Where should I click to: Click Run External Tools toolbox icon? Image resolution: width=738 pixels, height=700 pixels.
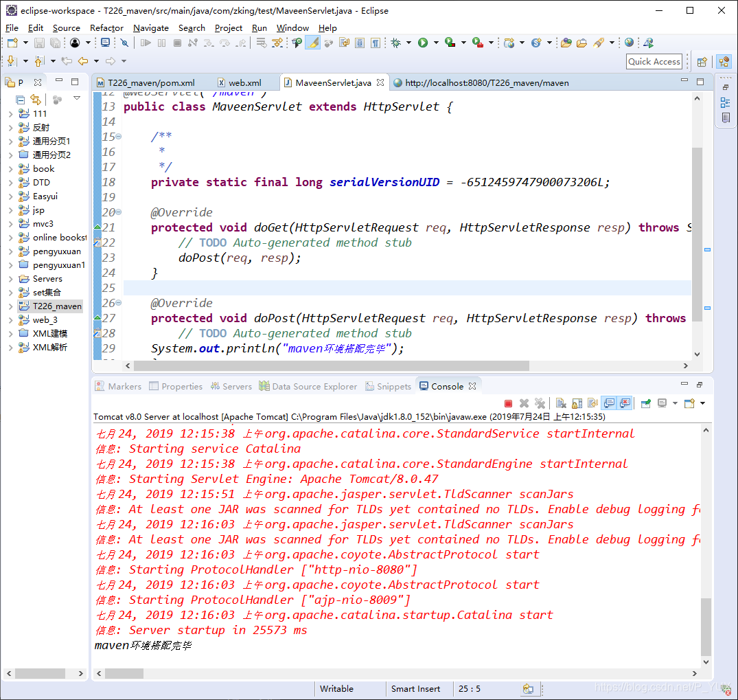pos(478,43)
